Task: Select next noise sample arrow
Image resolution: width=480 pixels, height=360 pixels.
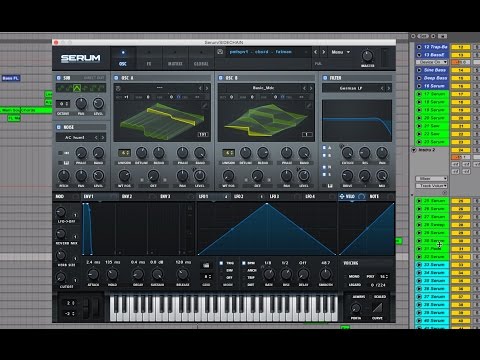Action: 102,137
